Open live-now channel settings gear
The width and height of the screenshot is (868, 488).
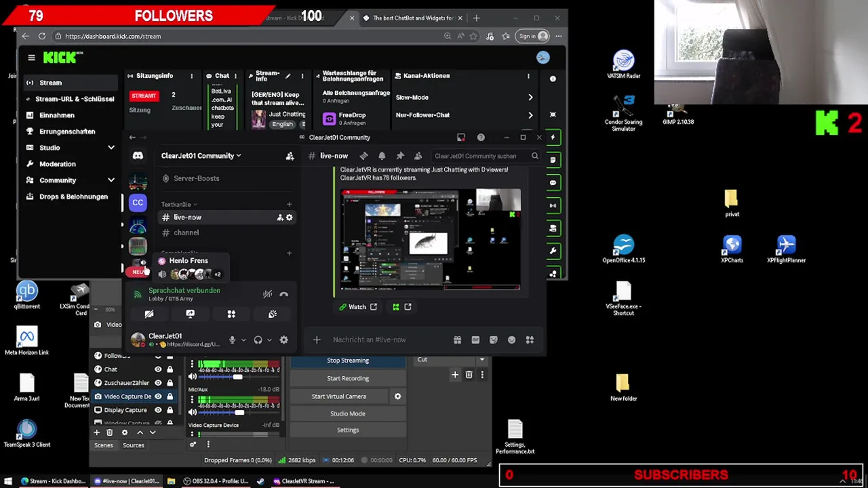pos(289,218)
